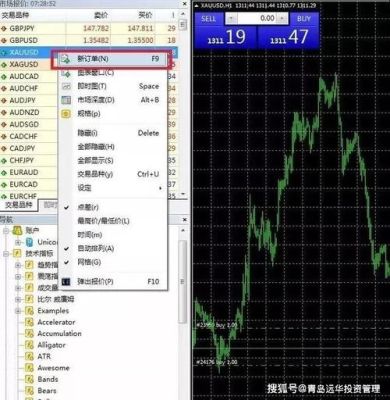Click the Accelerator indicator icon
390x400 pixels.
(x=30, y=322)
